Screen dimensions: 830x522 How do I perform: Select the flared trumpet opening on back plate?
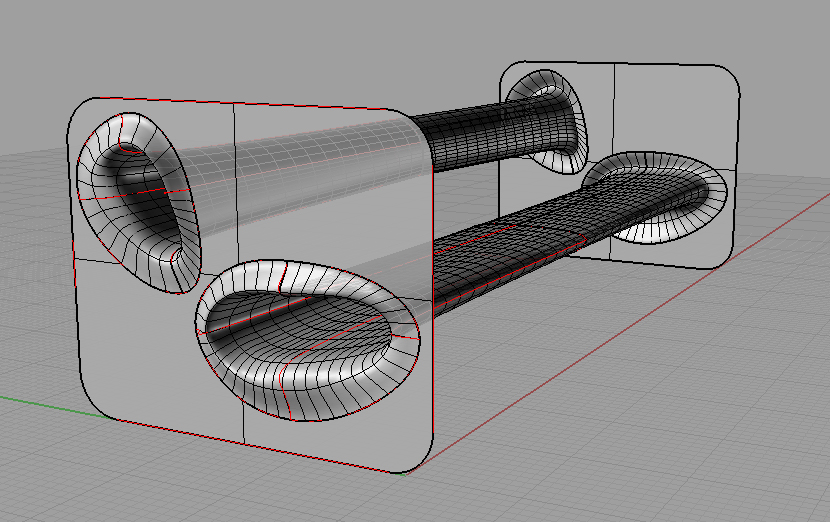[545, 118]
